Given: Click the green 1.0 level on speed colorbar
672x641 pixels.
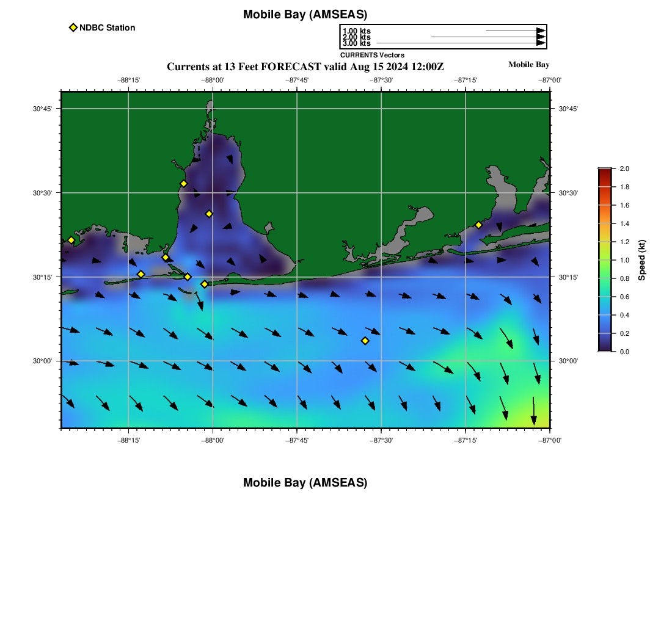Looking at the screenshot, I should coord(604,260).
